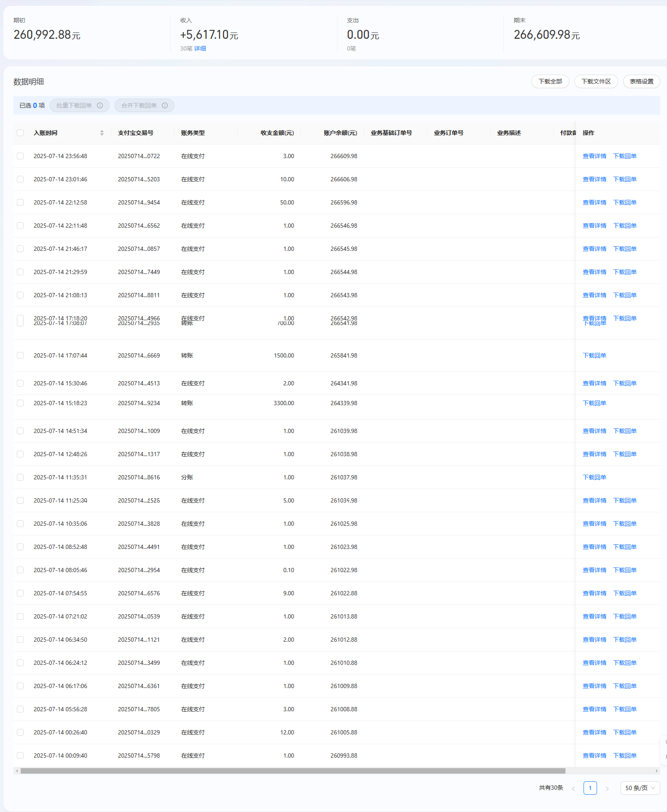
Task: Download receipt for transaction 20250714...3499
Action: point(625,663)
